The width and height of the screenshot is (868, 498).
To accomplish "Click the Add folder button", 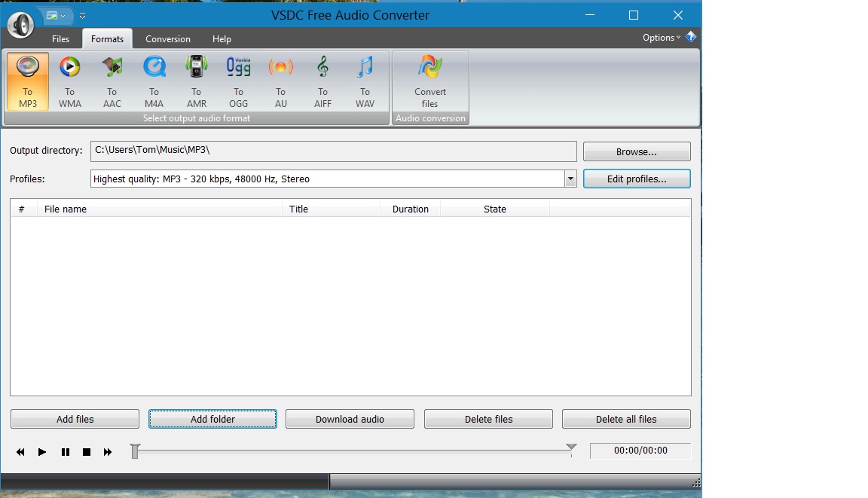I will 212,419.
